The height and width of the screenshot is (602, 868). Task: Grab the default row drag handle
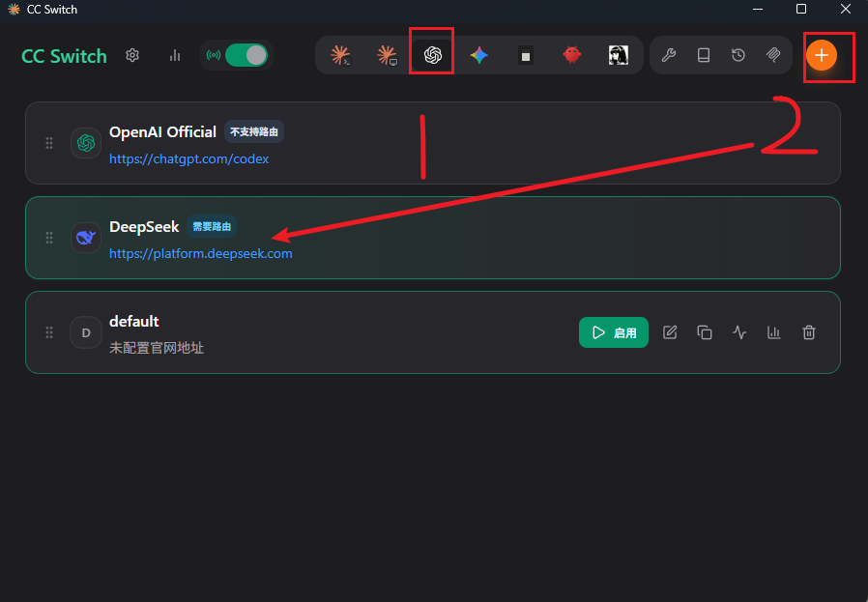pyautogui.click(x=49, y=332)
